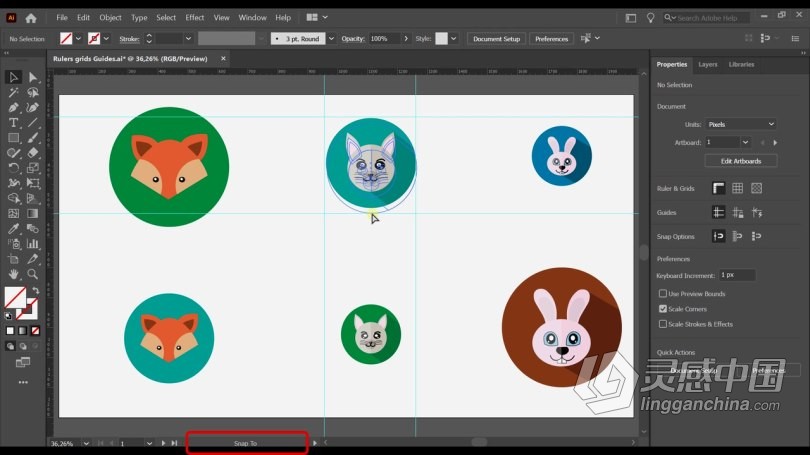This screenshot has height=455, width=810.
Task: Go to next artboard arrow in status bar
Action: [x=163, y=443]
